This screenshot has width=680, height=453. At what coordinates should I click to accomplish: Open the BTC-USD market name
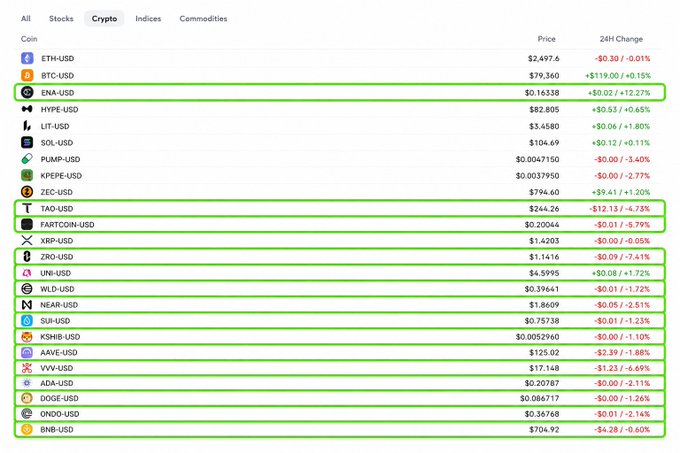click(x=58, y=76)
